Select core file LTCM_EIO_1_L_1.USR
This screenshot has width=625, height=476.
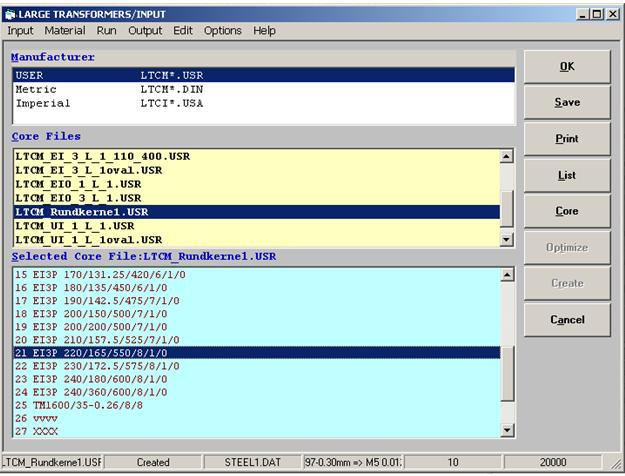pyautogui.click(x=257, y=184)
